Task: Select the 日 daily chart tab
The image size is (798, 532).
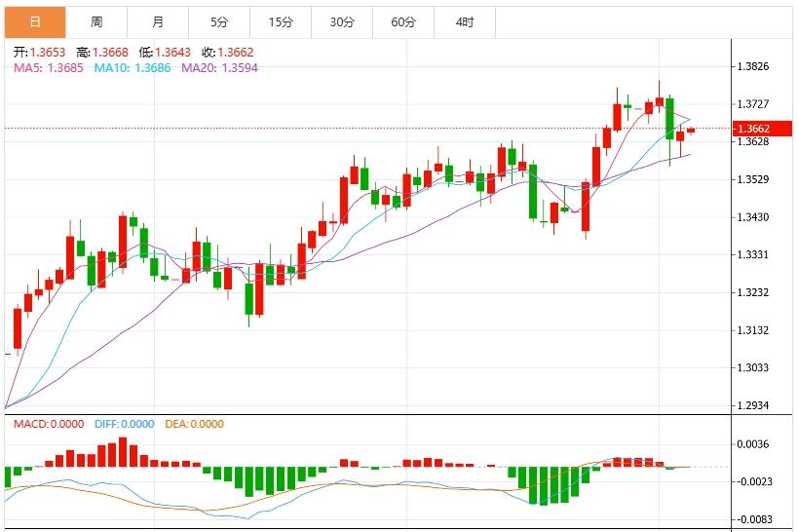Action: point(35,21)
